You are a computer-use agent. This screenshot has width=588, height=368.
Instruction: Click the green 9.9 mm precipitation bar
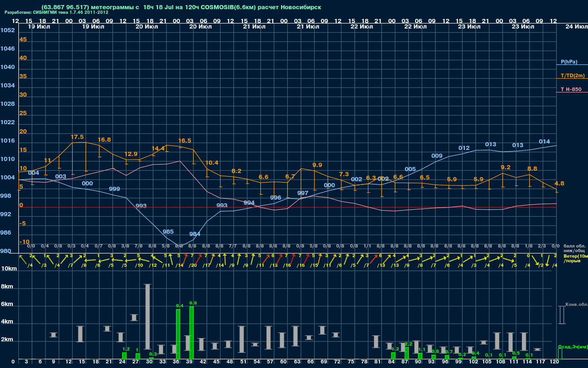192,333
